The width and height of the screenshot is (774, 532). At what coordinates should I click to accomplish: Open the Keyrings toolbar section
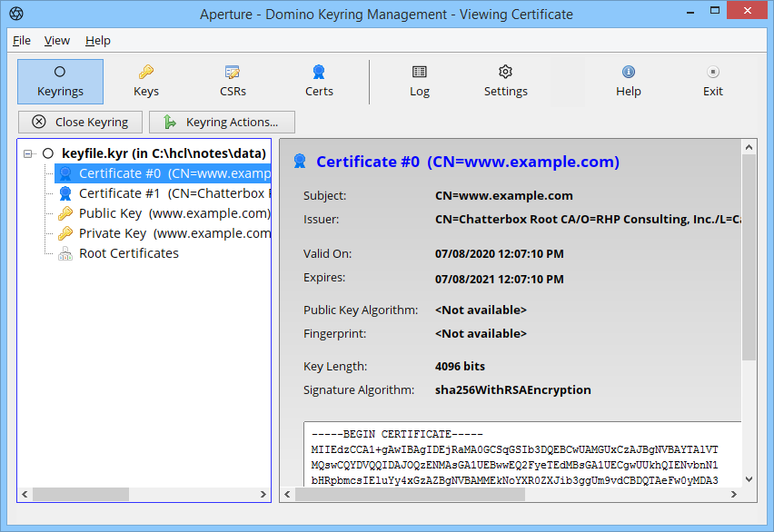click(60, 82)
